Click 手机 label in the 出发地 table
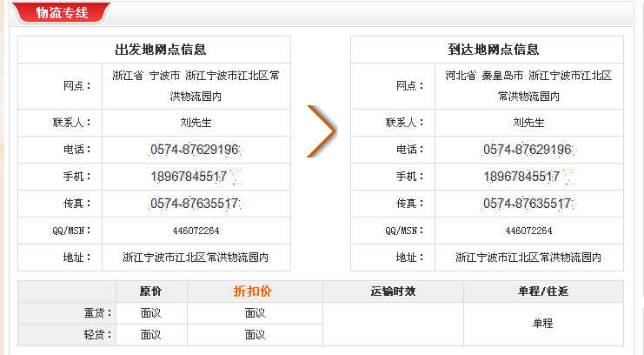This screenshot has width=644, height=355. pyautogui.click(x=77, y=177)
